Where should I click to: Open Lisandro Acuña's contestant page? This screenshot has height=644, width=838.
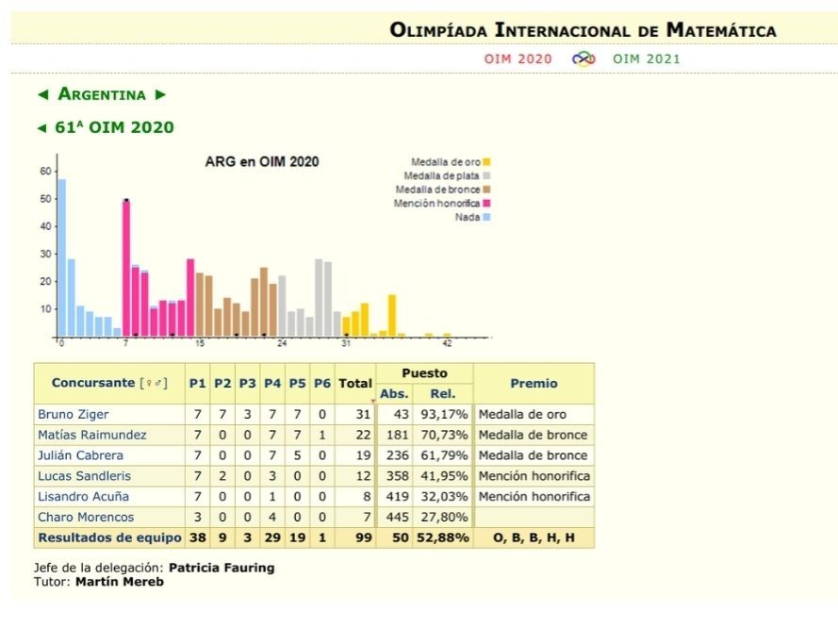[x=83, y=497]
